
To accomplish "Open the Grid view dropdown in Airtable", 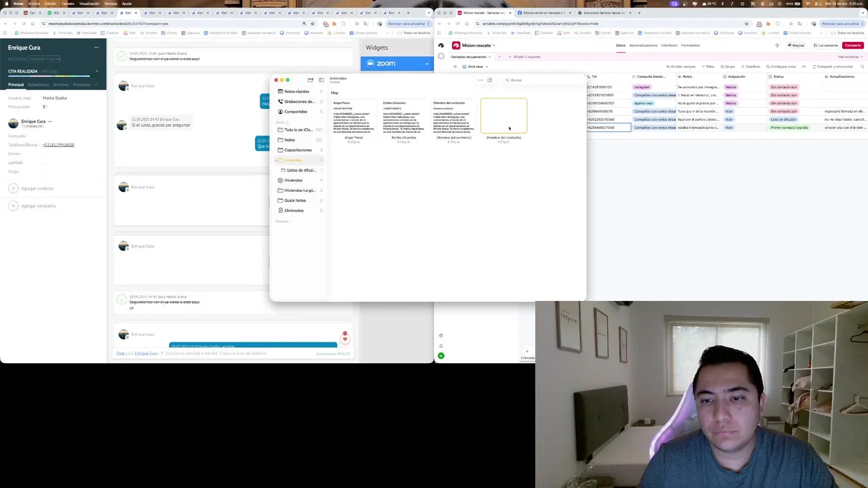I will tap(475, 66).
